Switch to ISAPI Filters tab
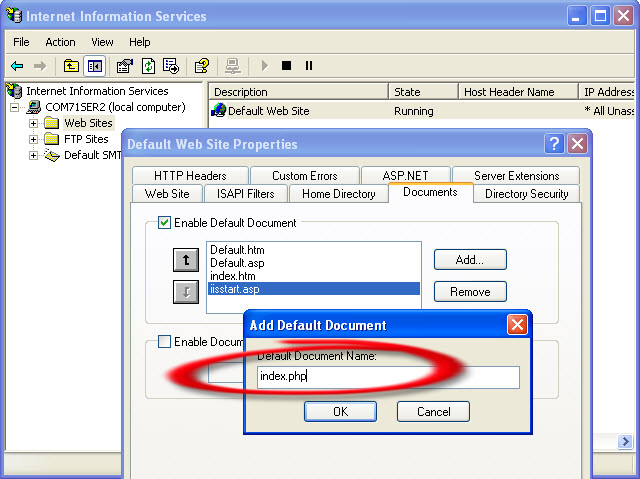 tap(245, 193)
